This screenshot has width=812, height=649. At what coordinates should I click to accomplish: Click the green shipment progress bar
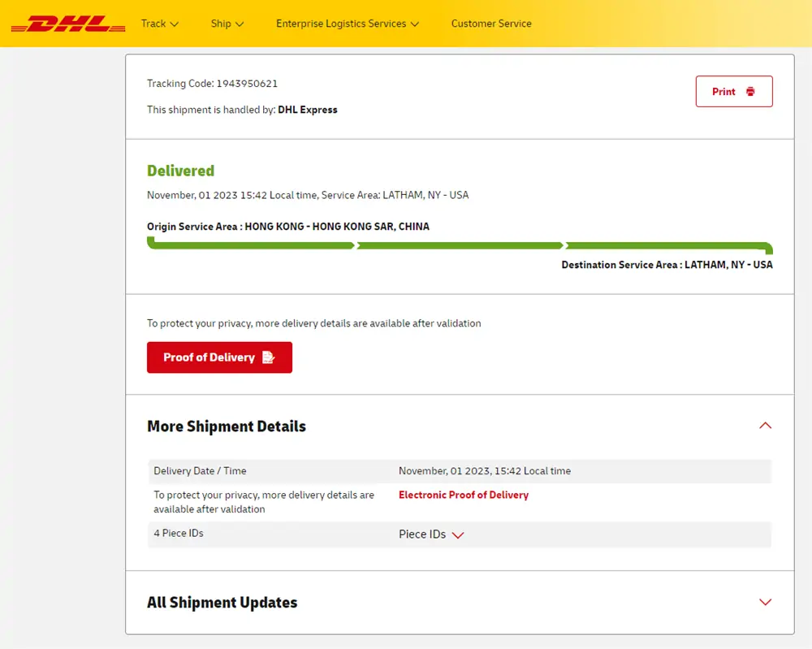coord(460,245)
